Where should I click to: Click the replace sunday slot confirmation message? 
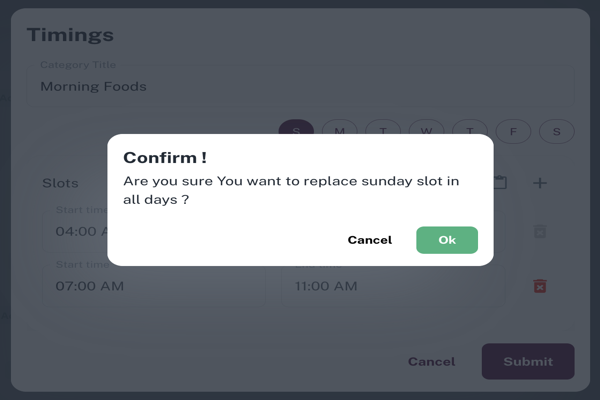291,190
